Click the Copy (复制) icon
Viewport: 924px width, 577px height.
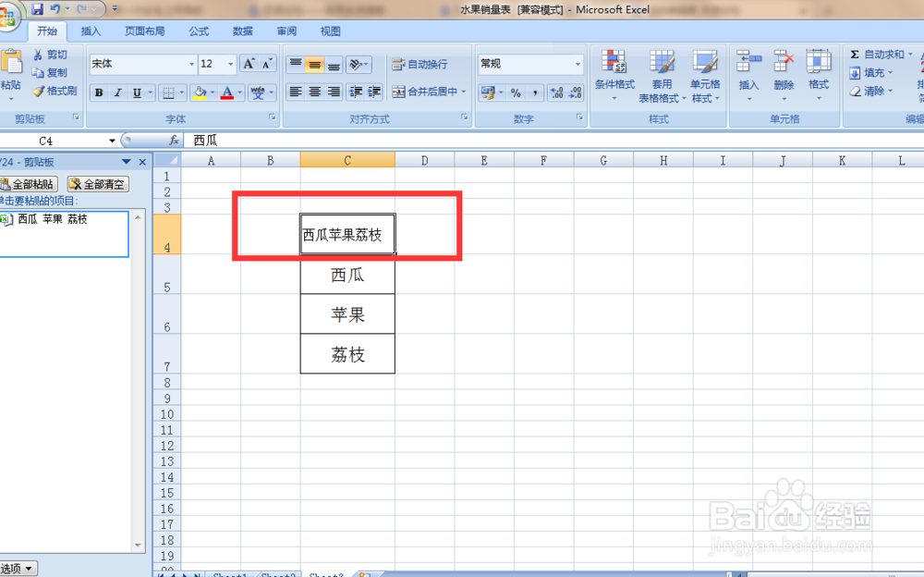(38, 72)
